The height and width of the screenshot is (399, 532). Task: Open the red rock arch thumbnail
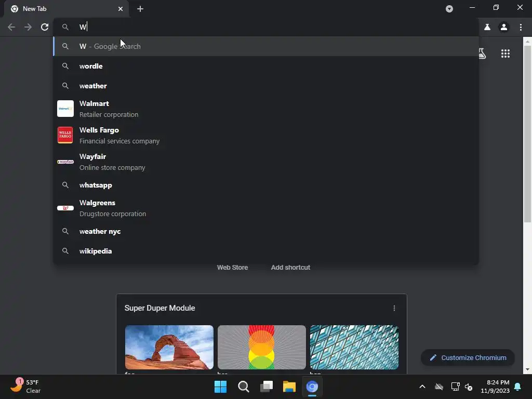pyautogui.click(x=169, y=347)
